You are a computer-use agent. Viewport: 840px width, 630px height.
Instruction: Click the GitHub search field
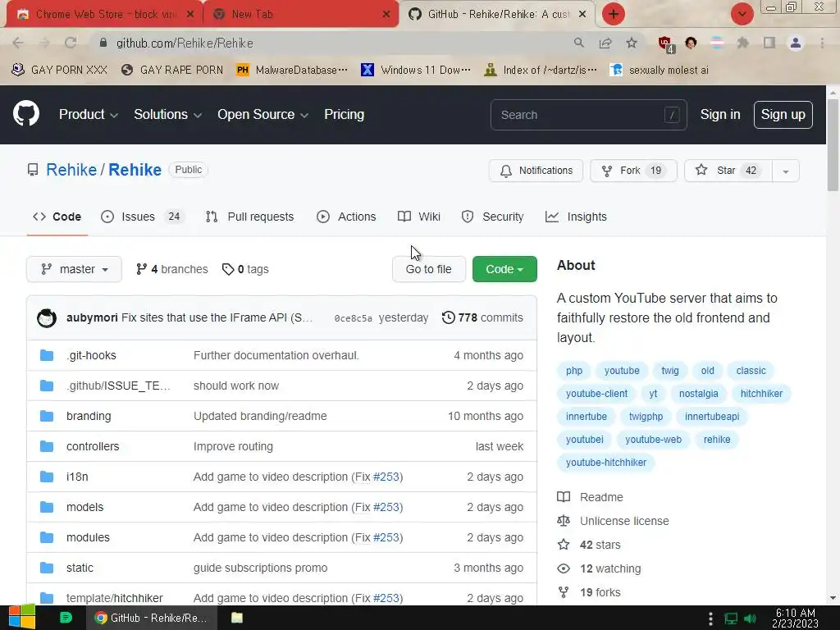pyautogui.click(x=588, y=115)
